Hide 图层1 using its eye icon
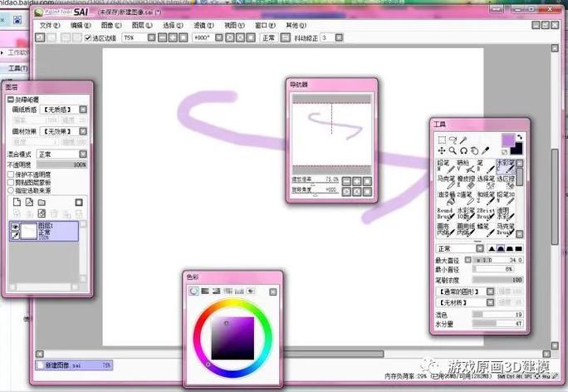Image resolution: width=568 pixels, height=392 pixels. [15, 227]
